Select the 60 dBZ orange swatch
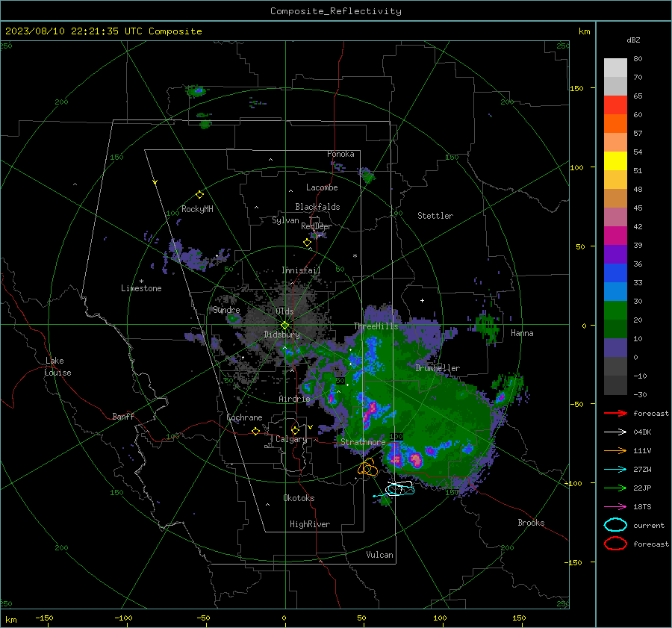672x628 pixels. pyautogui.click(x=615, y=123)
